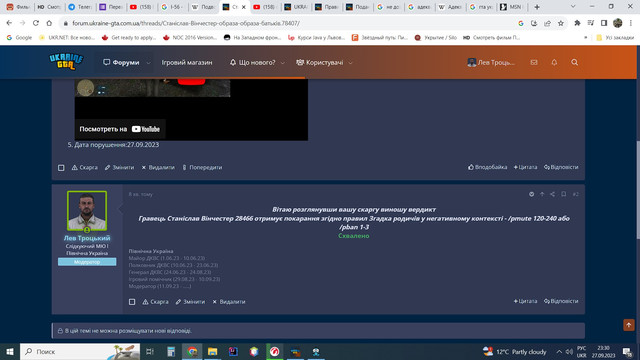Switch to the MSN browser tab
The width and height of the screenshot is (640, 360).
pyautogui.click(x=512, y=7)
